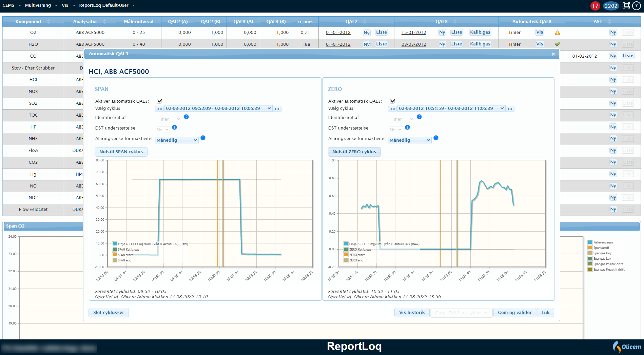Open ZERO DST understøttelse Nej dropdown
This screenshot has height=355, width=644.
point(395,130)
